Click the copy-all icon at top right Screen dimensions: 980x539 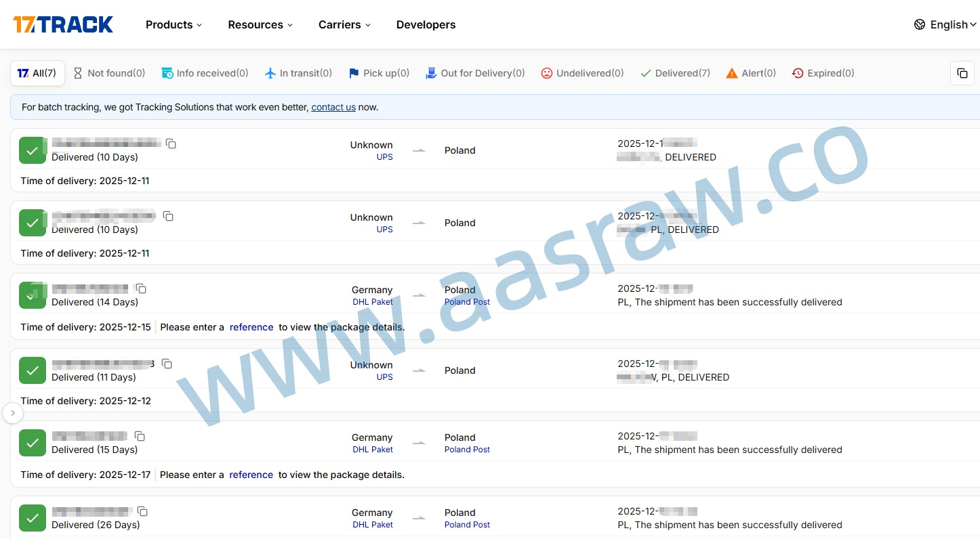[x=962, y=73]
